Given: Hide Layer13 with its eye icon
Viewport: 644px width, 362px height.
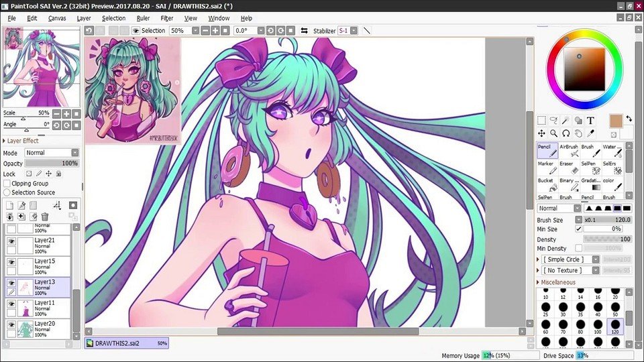Looking at the screenshot, I should click(11, 283).
